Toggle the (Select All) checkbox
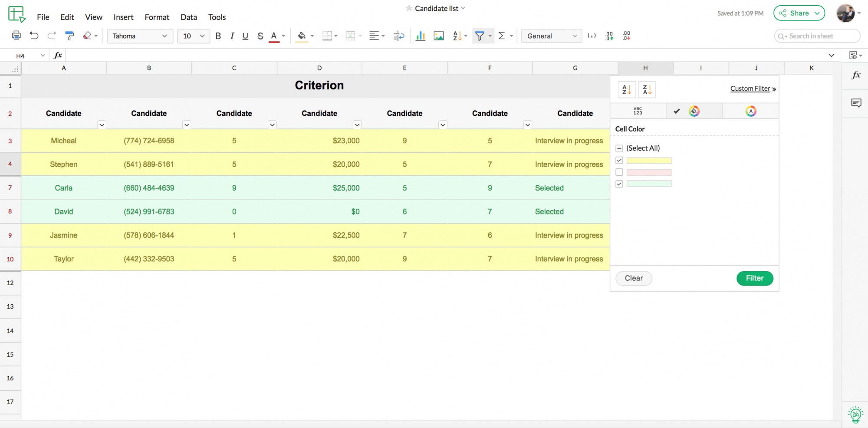 click(x=619, y=148)
